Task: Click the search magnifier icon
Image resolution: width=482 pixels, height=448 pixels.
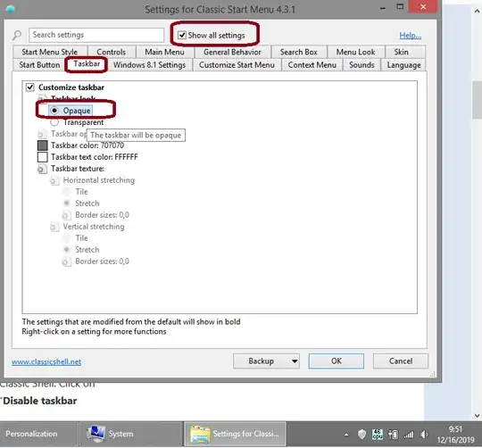Action: coord(17,35)
